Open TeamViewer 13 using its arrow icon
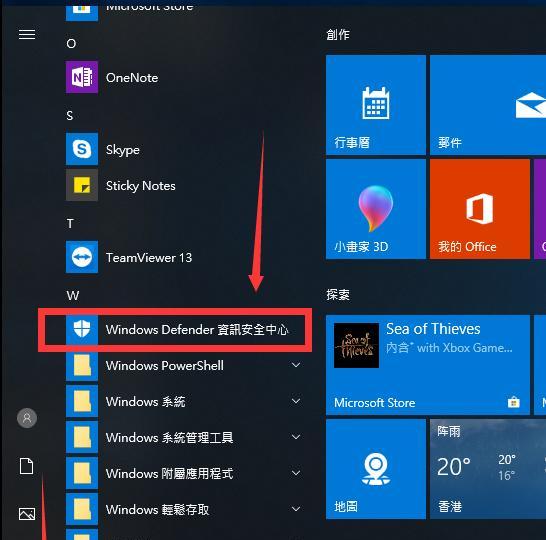Viewport: 546px width, 540px height. (82, 257)
